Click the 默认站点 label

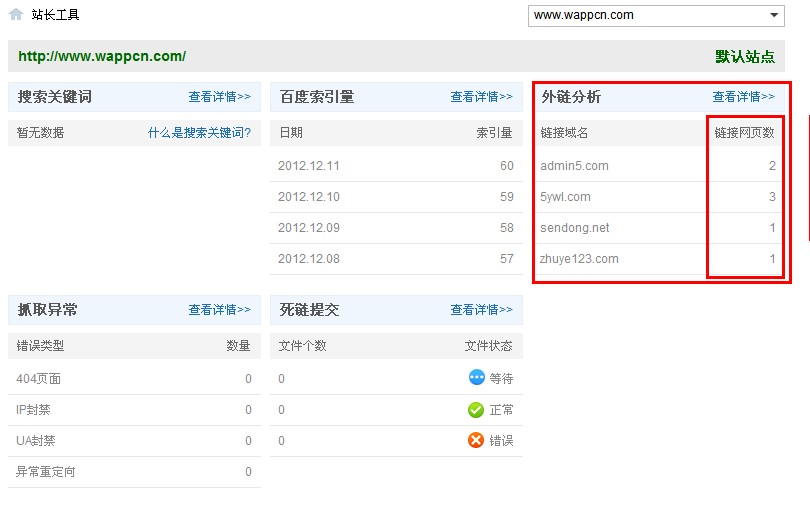click(744, 57)
